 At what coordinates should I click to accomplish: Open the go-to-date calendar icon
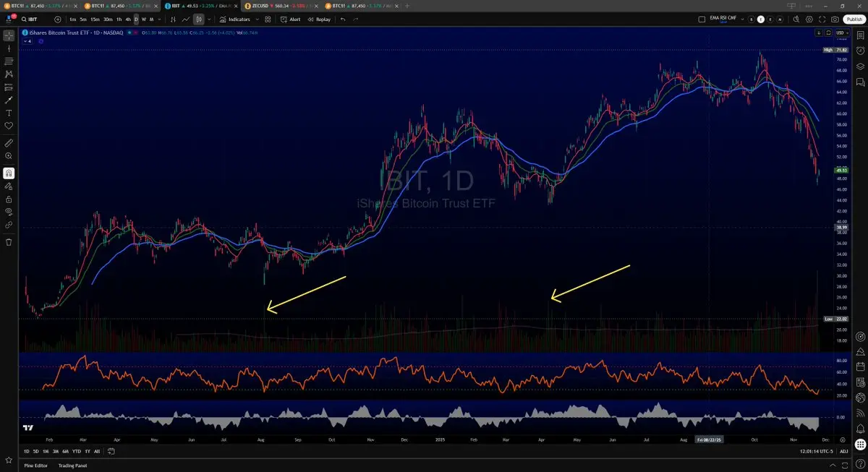pyautogui.click(x=111, y=451)
